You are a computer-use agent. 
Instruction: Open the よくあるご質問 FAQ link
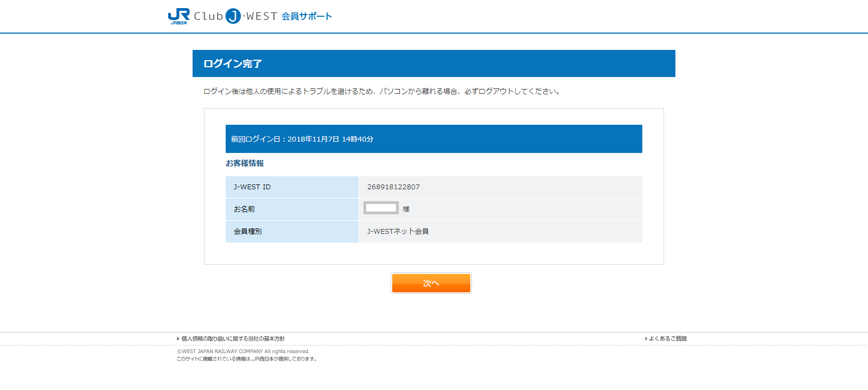[668, 339]
